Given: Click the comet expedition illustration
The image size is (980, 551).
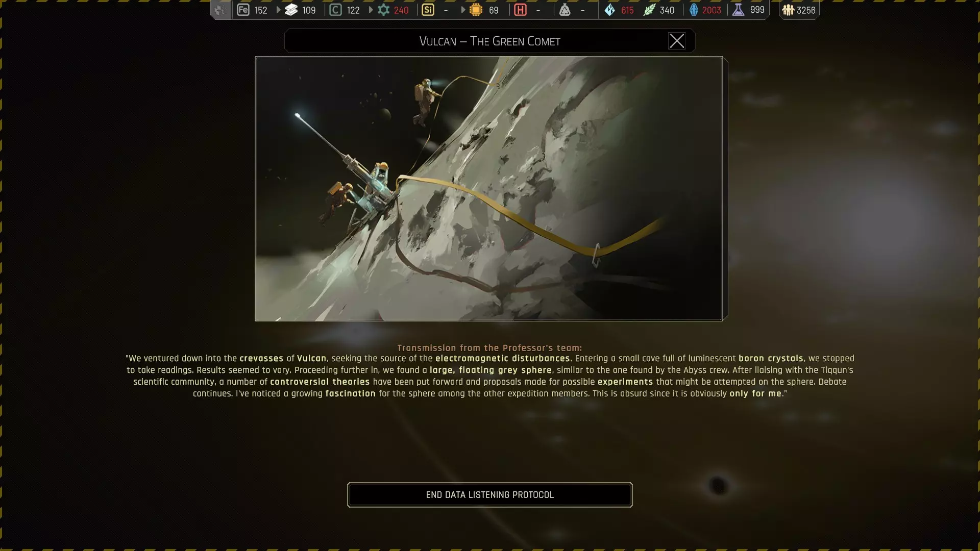Looking at the screenshot, I should (x=488, y=188).
